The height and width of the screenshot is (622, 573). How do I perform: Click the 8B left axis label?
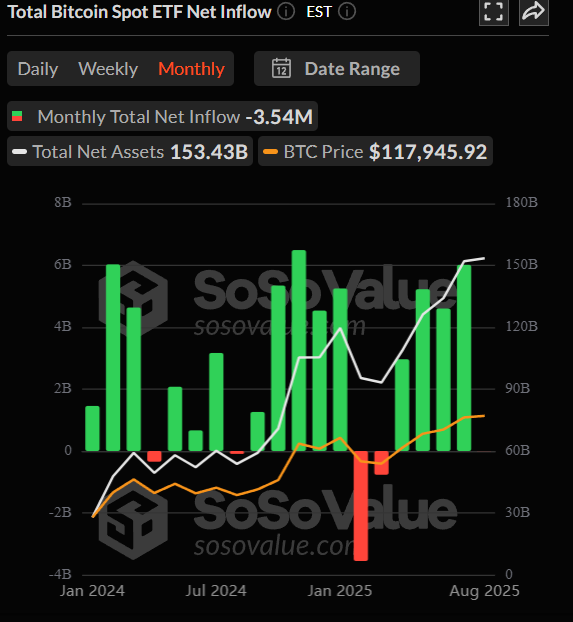63,202
